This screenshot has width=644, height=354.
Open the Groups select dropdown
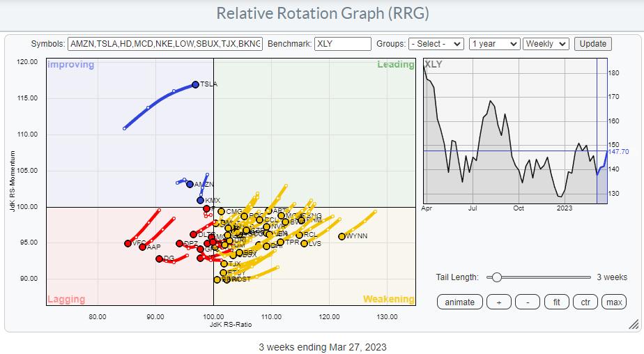tap(436, 43)
